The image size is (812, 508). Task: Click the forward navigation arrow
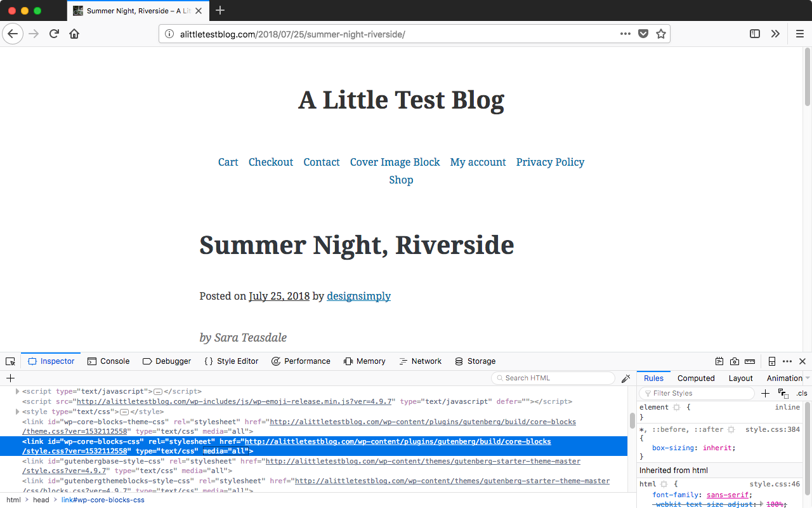pyautogui.click(x=34, y=34)
